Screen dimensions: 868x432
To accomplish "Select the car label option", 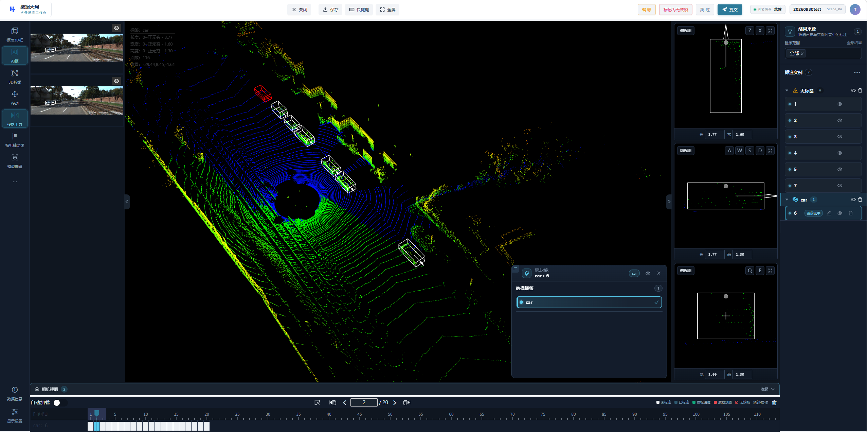I will pos(589,302).
